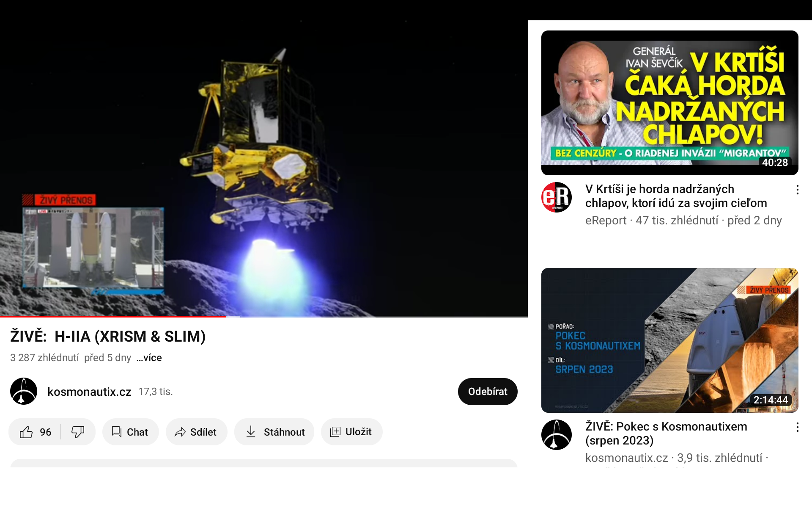Open options menu for Pokec s Kosmonautixem video

tap(797, 427)
